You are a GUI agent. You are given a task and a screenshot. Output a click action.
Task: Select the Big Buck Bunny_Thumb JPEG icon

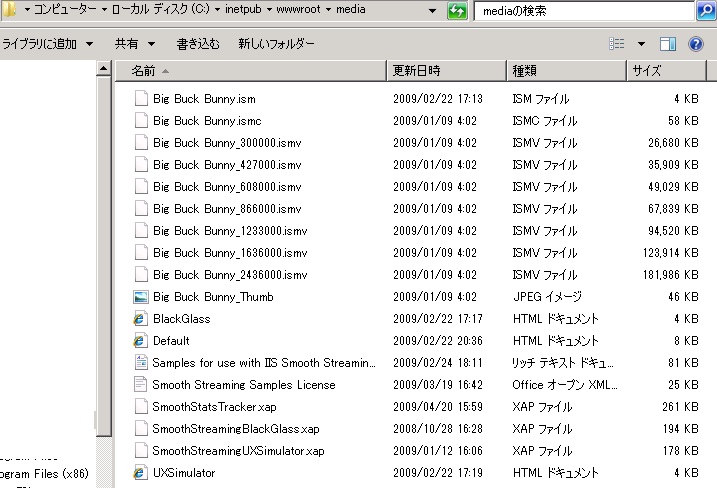point(140,297)
